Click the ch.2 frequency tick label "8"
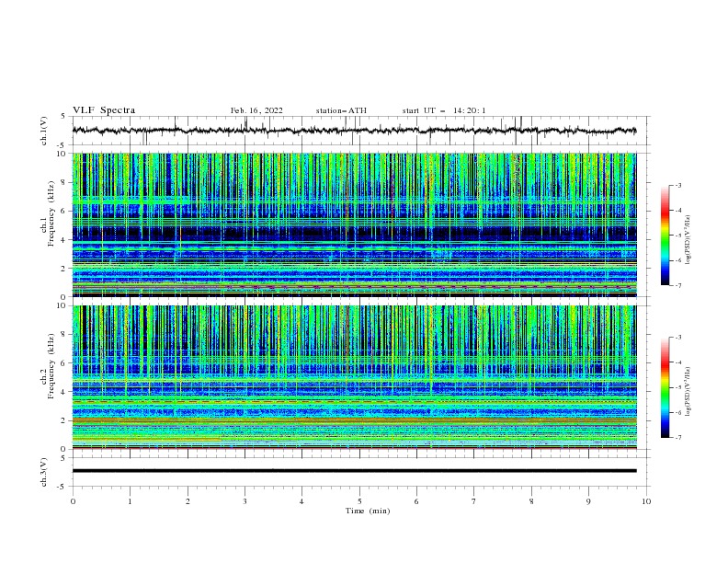Image resolution: width=728 pixels, height=563 pixels. pyautogui.click(x=64, y=334)
